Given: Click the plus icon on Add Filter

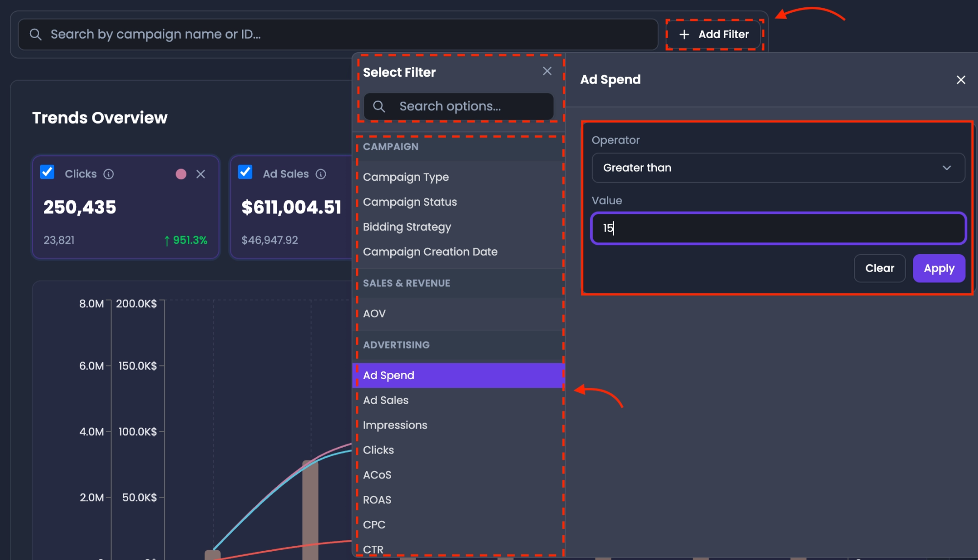Looking at the screenshot, I should [684, 34].
